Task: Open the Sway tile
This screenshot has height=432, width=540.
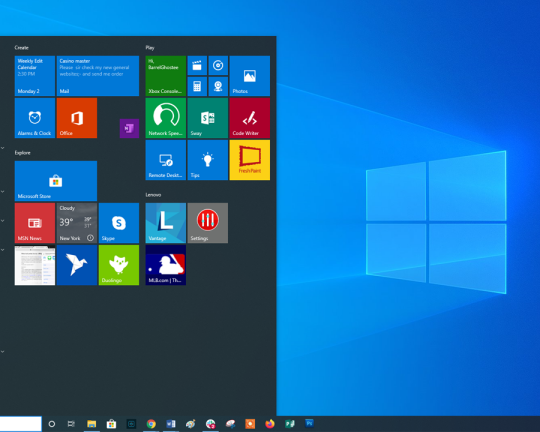Action: tap(208, 118)
